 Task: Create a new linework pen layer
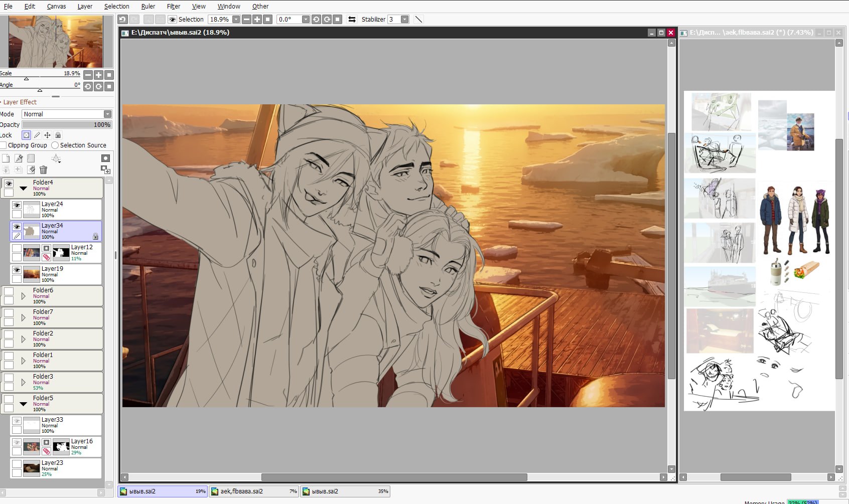pyautogui.click(x=19, y=158)
